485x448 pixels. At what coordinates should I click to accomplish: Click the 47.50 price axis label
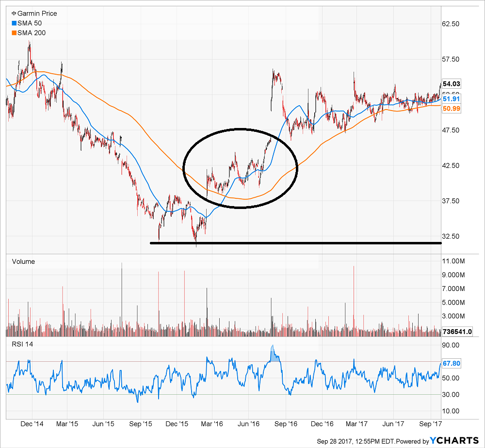(x=451, y=130)
